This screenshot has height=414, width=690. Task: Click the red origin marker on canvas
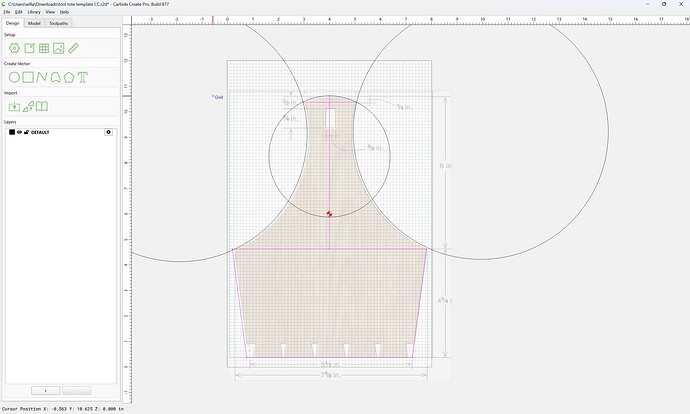(330, 214)
